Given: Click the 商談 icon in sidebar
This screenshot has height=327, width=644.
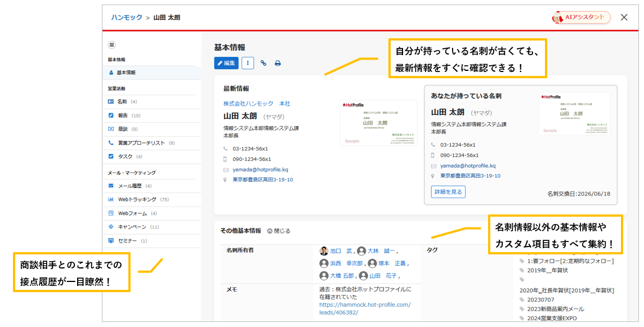Looking at the screenshot, I should click(110, 129).
